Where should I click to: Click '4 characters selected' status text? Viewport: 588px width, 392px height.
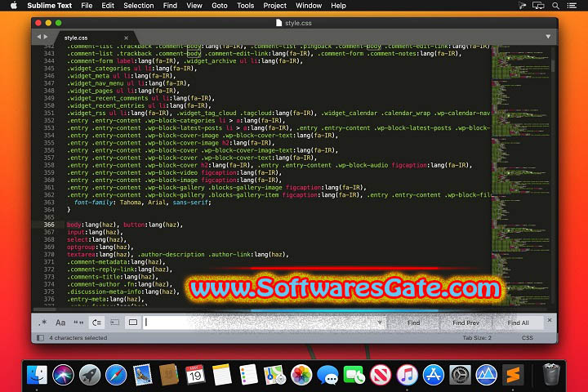pyautogui.click(x=78, y=337)
